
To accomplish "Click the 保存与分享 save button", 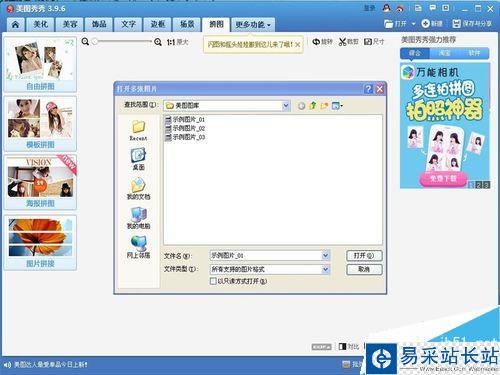I will (x=472, y=24).
